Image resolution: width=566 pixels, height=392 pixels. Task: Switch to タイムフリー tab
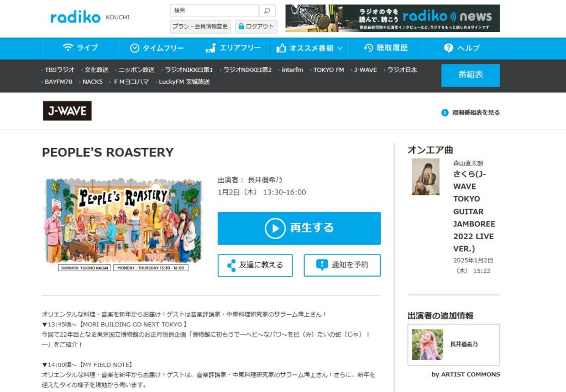pos(156,48)
